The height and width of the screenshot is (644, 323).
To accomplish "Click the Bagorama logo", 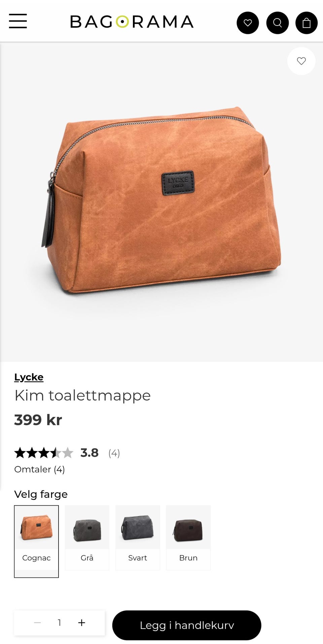I will pos(132,22).
